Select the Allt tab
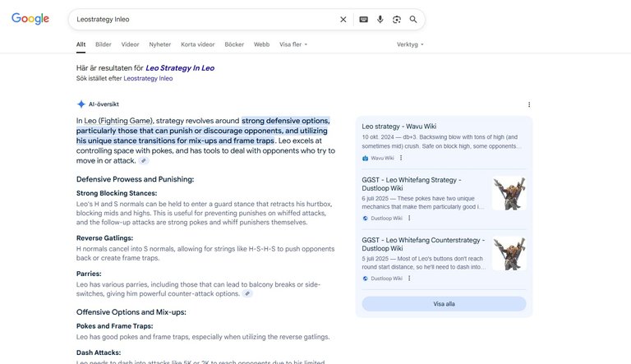Viewport: 631px width, 364px height. [x=81, y=44]
